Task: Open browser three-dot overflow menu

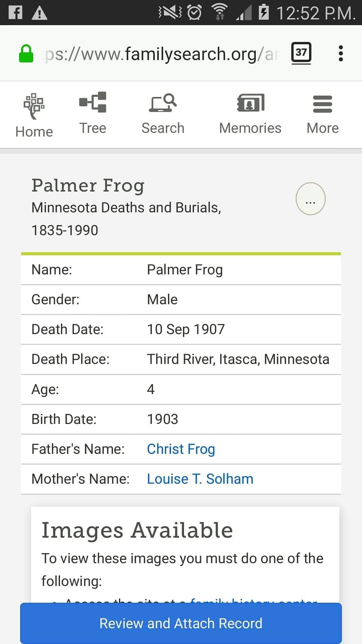Action: (341, 53)
